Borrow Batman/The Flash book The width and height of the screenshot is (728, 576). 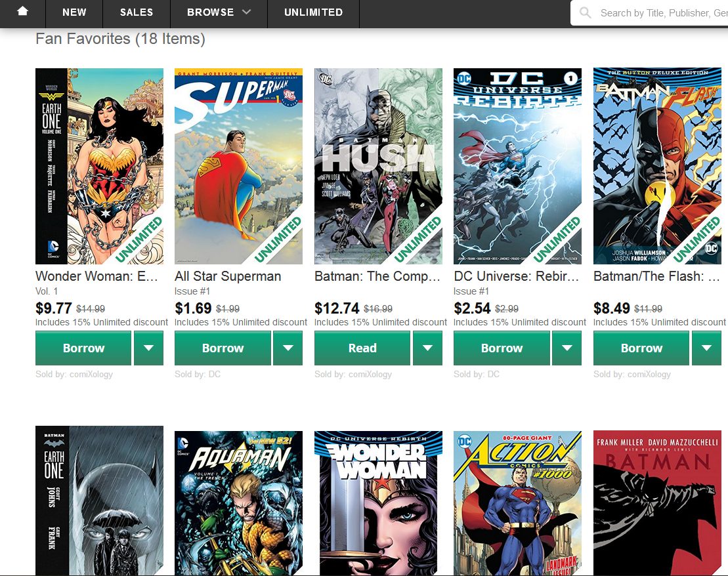641,348
